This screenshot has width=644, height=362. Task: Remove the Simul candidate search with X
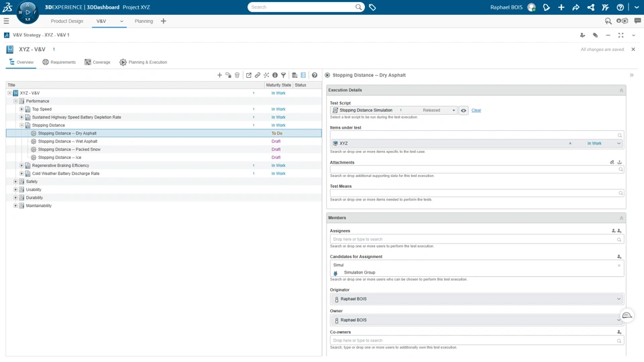pyautogui.click(x=619, y=265)
